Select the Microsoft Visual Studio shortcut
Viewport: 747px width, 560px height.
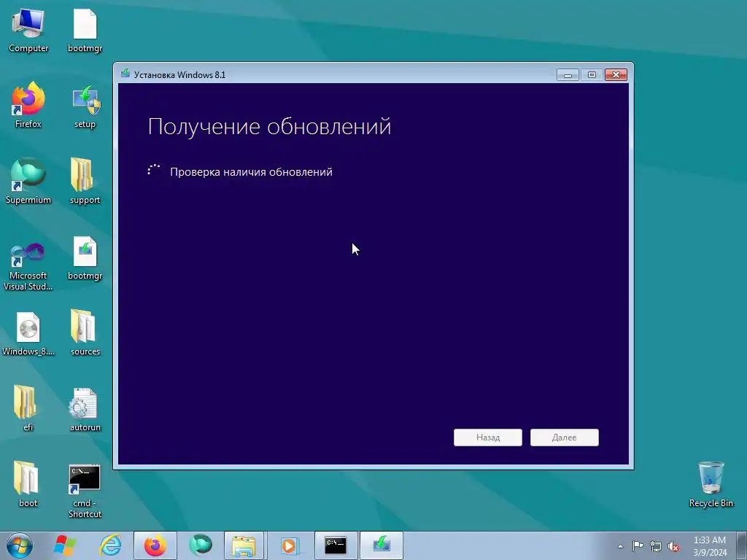tap(28, 266)
